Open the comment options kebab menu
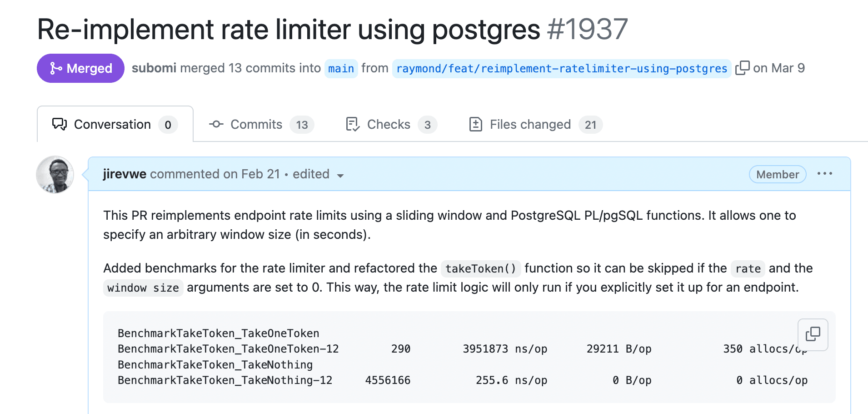The height and width of the screenshot is (414, 868). point(825,173)
